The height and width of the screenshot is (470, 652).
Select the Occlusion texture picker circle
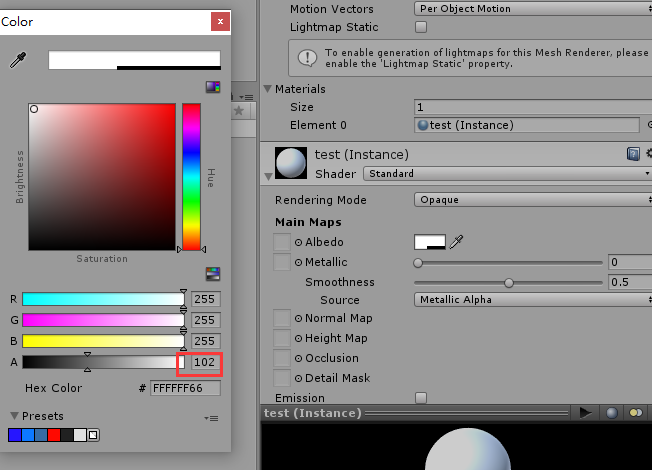(x=298, y=359)
